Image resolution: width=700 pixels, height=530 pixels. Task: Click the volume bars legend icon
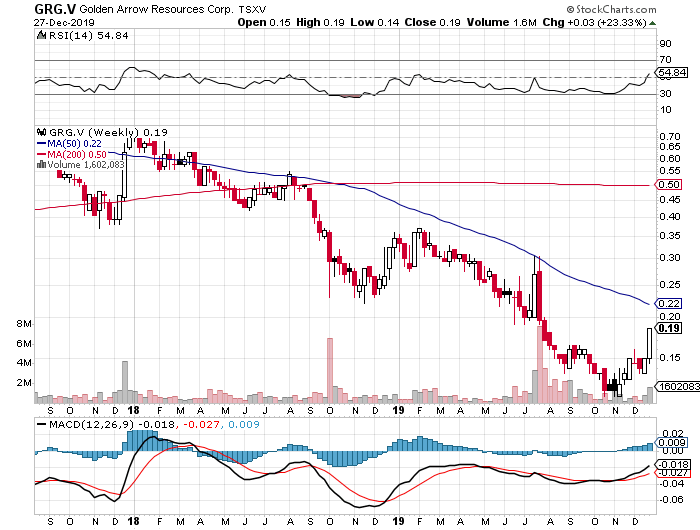pyautogui.click(x=42, y=165)
